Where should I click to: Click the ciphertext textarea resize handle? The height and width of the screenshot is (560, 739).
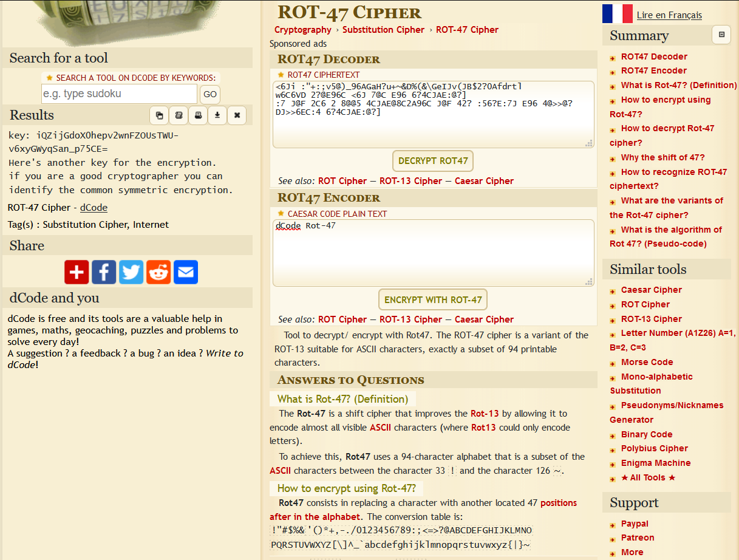click(588, 143)
